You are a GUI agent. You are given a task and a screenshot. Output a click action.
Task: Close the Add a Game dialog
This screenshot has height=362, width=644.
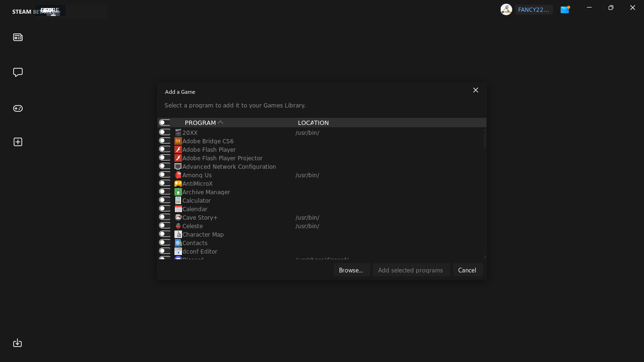tap(476, 90)
